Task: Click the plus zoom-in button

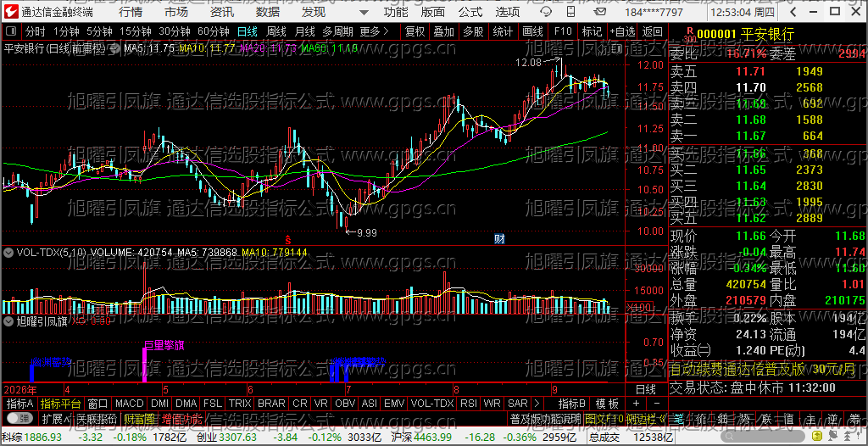Action: pos(636,404)
